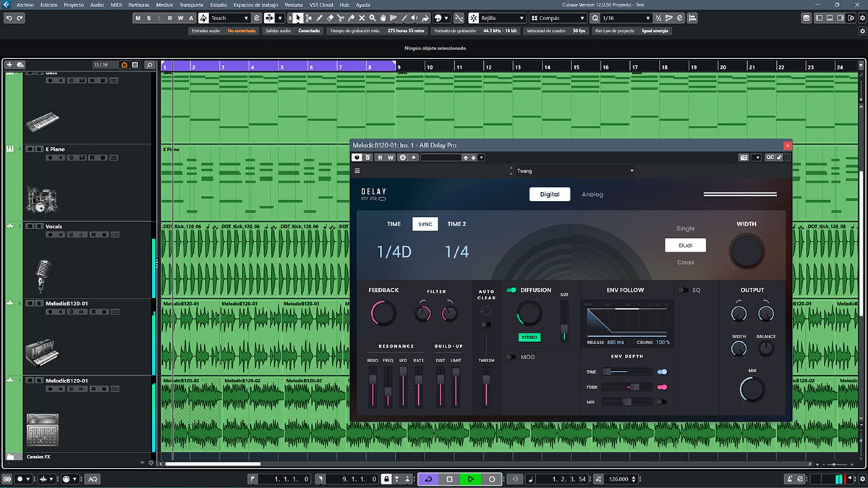
Task: Select the Glue tool
Action: (x=351, y=18)
